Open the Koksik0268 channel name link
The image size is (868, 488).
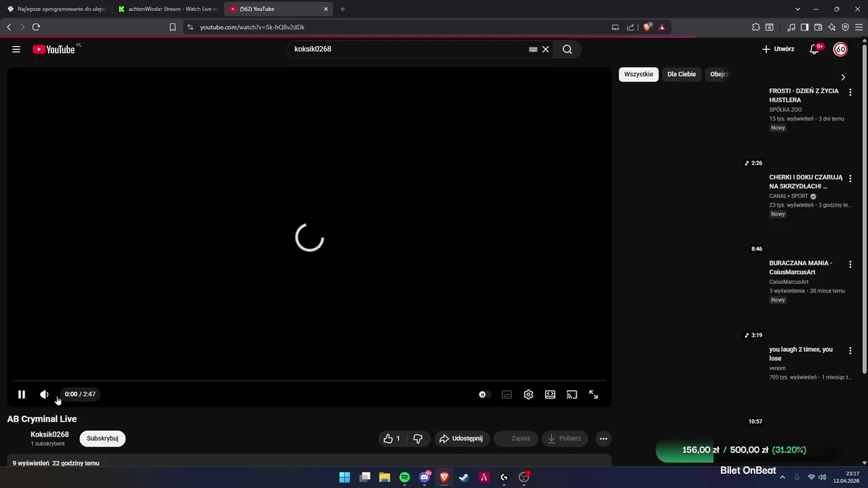(x=50, y=434)
